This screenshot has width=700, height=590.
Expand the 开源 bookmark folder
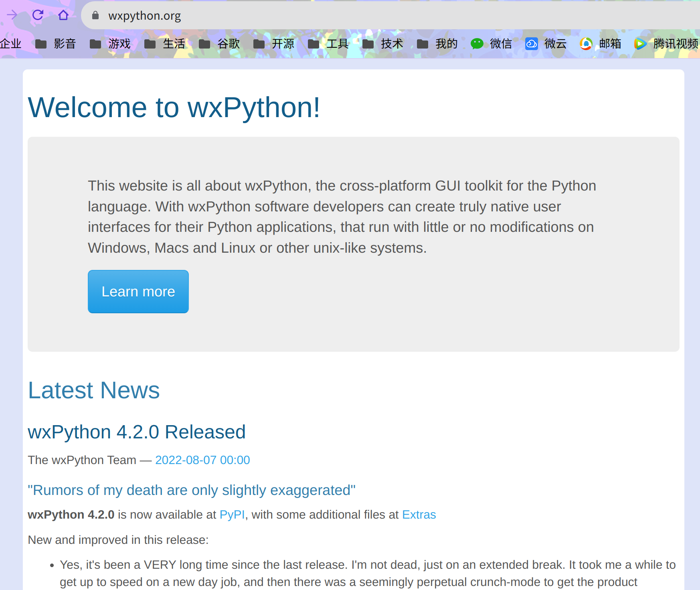pyautogui.click(x=274, y=44)
